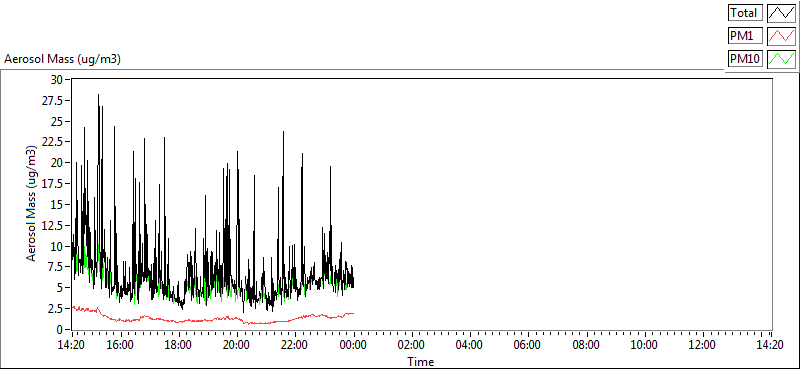800x369 pixels.
Task: Click the PM1 red plot style icon
Action: 781,36
